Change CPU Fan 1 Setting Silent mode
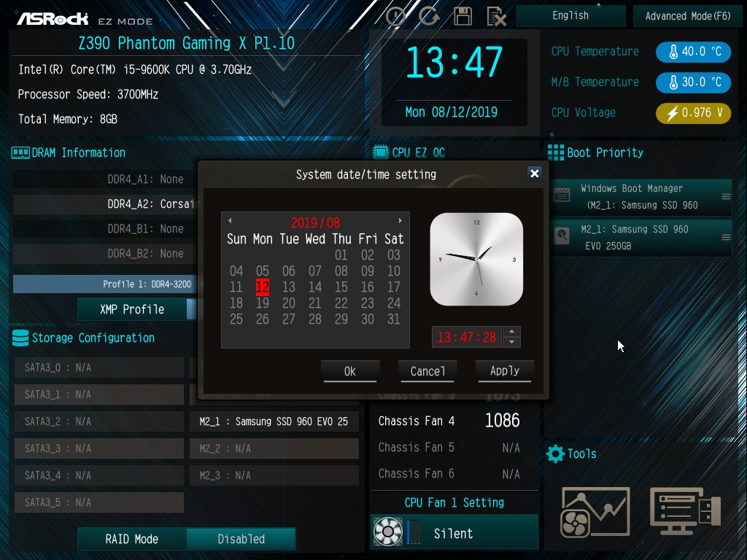The width and height of the screenshot is (747, 560). pos(454,533)
